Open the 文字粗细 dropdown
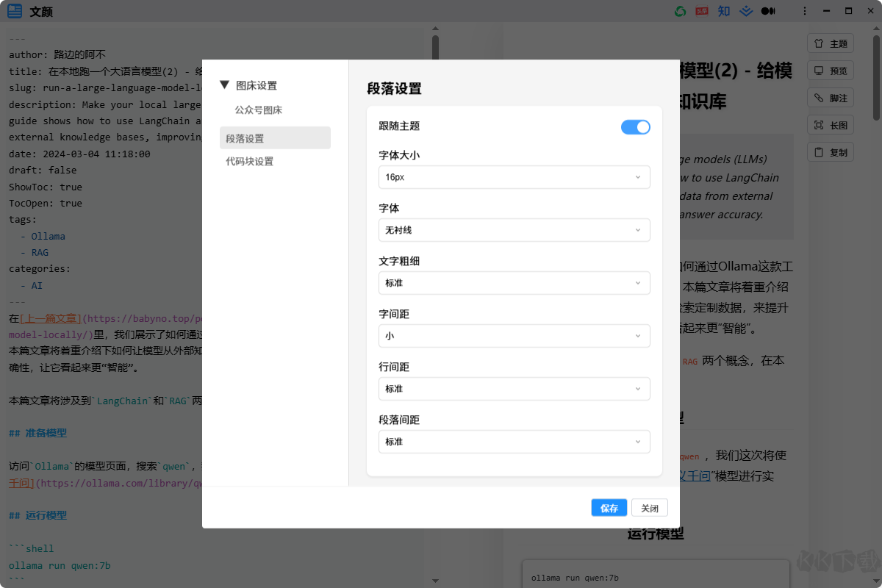 (514, 283)
